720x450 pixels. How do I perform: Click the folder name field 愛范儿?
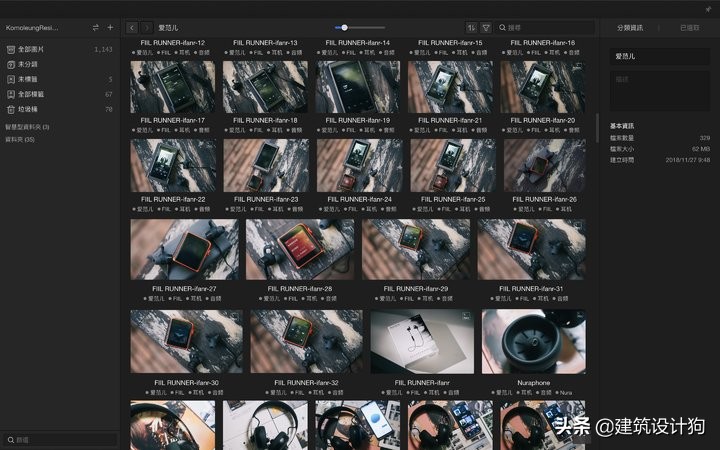click(x=658, y=57)
